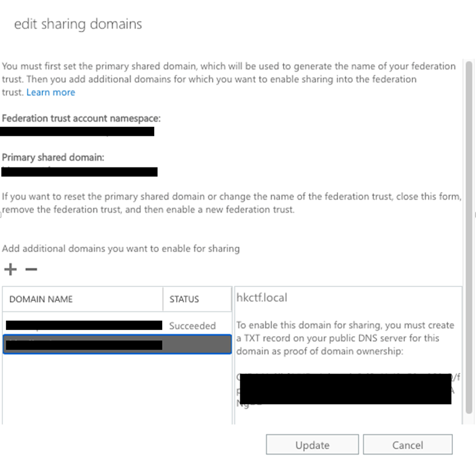
Task: Sort by DOMAIN NAME column header
Action: [83, 299]
